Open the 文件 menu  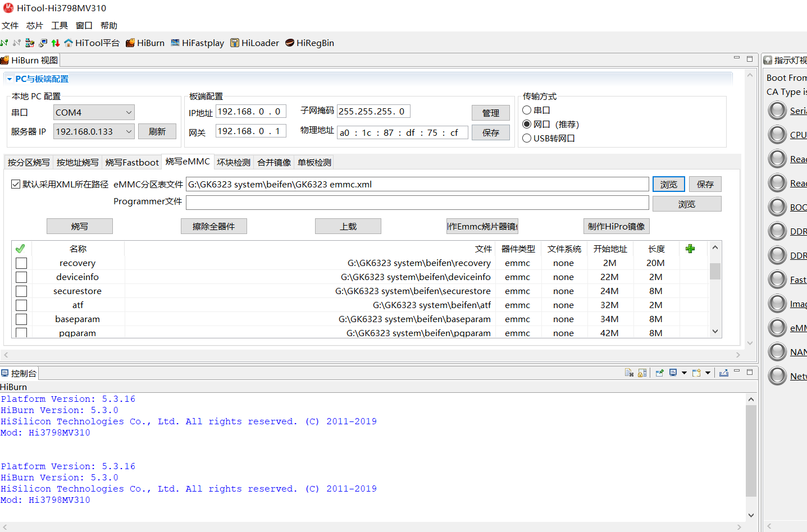click(x=10, y=25)
